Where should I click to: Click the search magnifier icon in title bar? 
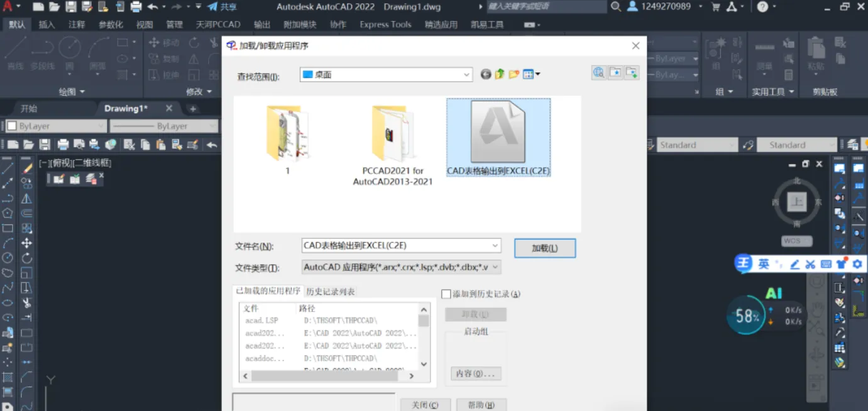[x=616, y=7]
